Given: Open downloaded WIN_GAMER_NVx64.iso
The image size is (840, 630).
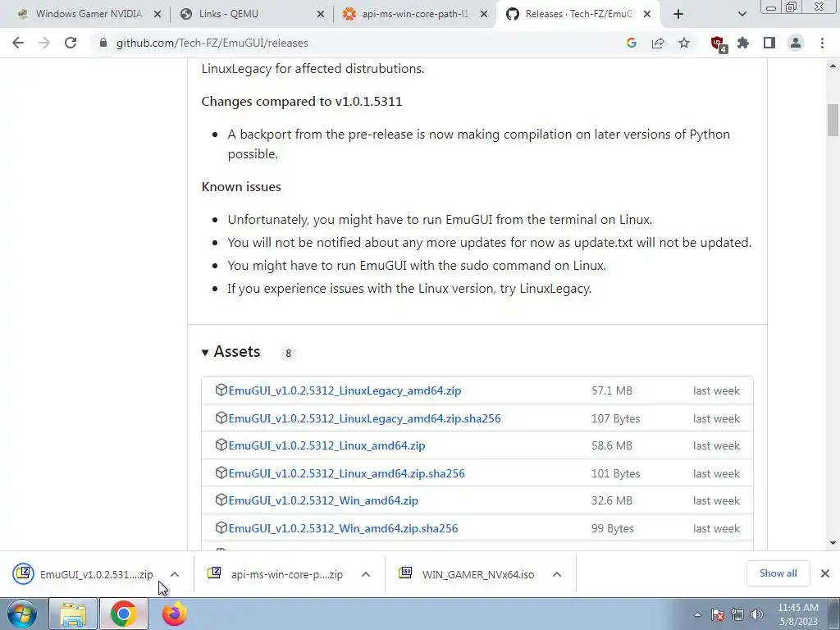Looking at the screenshot, I should coord(466,574).
